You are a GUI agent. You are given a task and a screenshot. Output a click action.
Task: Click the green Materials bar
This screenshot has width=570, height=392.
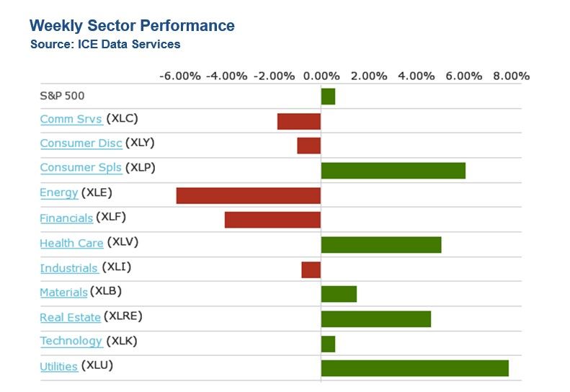click(x=339, y=294)
